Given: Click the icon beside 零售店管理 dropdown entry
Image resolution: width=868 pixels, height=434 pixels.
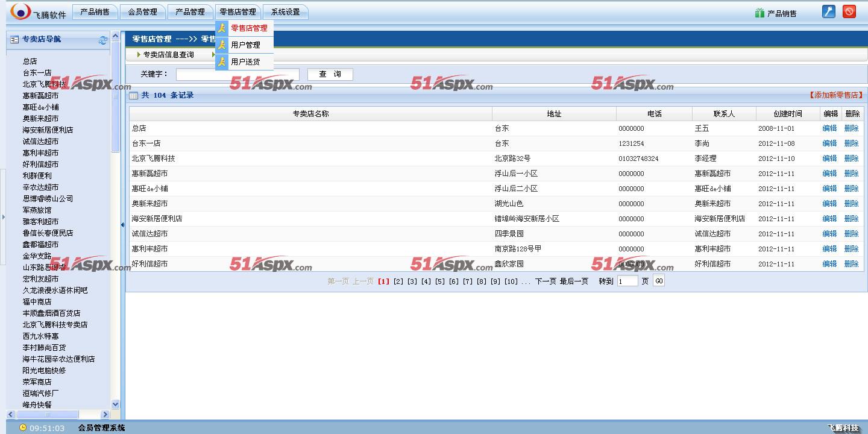Looking at the screenshot, I should tap(222, 28).
